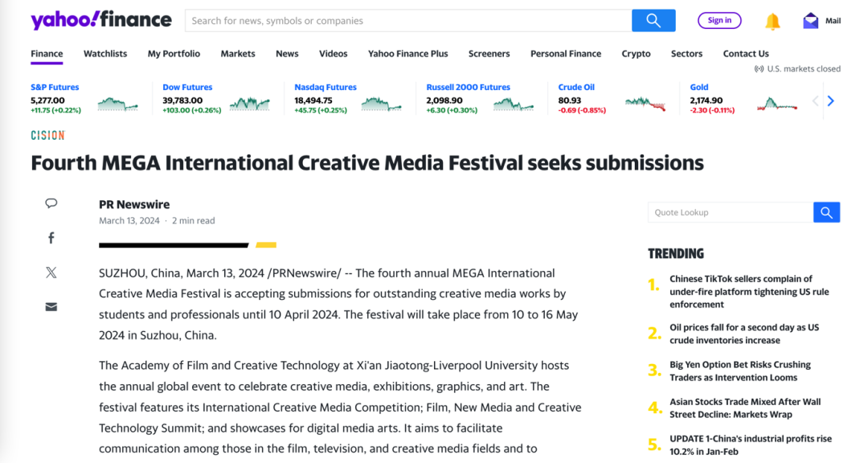Go back in ticker carousel left arrow
The image size is (868, 463).
point(815,100)
